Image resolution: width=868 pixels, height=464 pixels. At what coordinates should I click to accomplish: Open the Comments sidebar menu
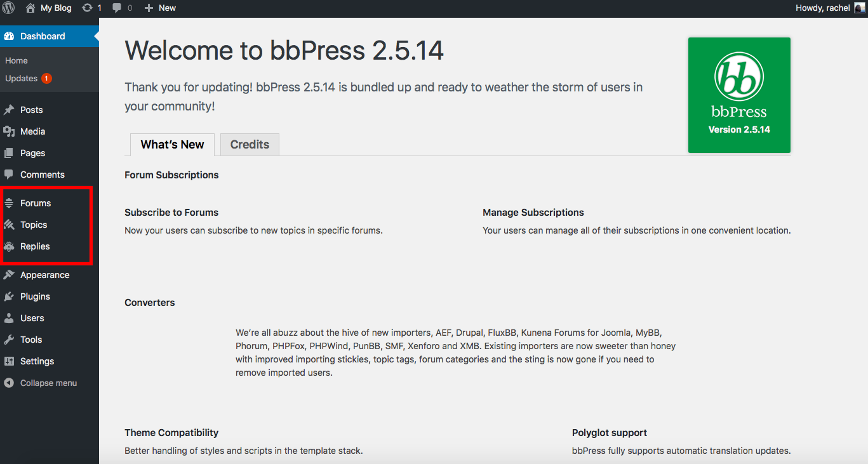pyautogui.click(x=50, y=175)
